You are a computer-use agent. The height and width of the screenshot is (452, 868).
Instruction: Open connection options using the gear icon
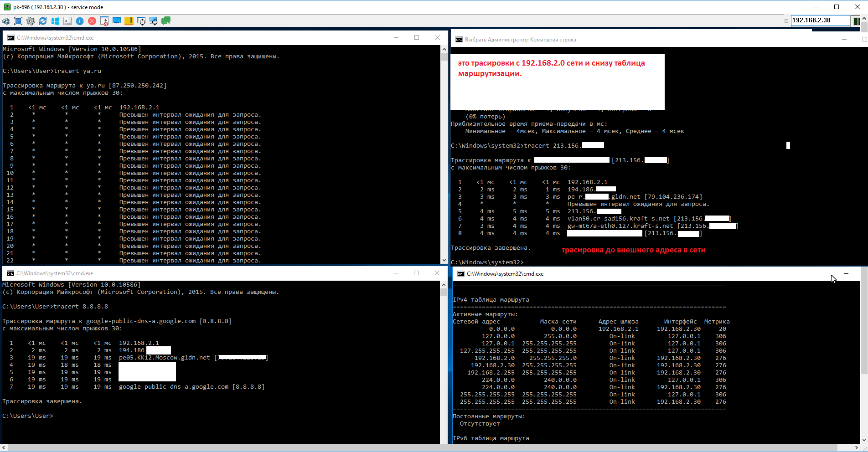tap(31, 21)
